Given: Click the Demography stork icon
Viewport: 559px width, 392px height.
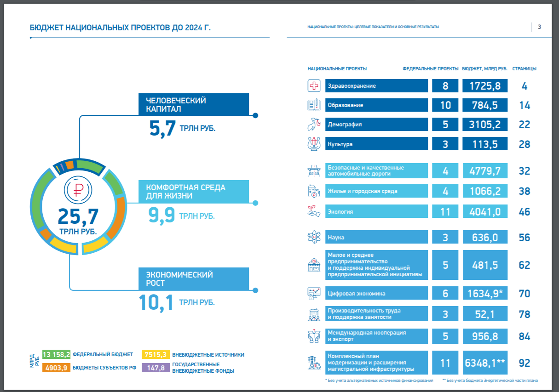Looking at the screenshot, I should point(314,125).
